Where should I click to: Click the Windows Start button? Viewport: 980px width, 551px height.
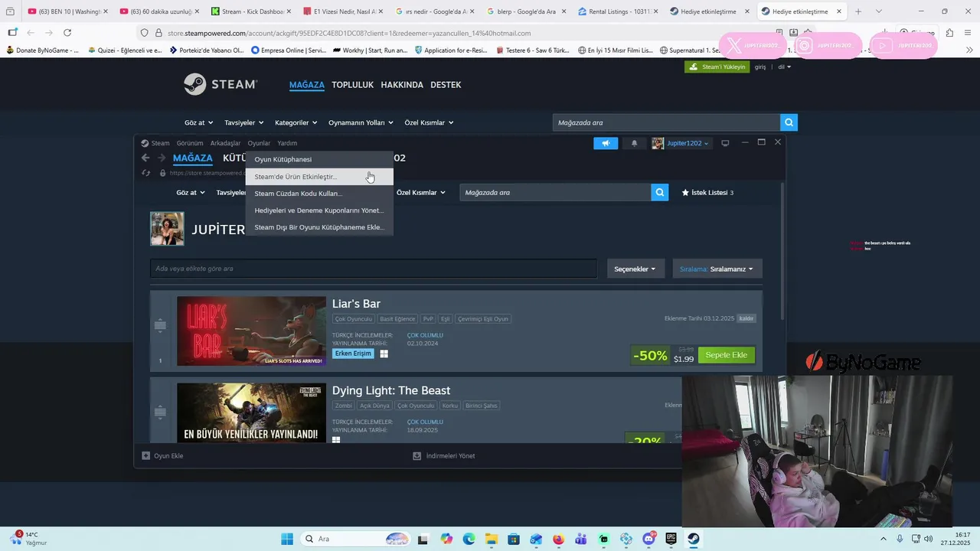click(x=287, y=539)
